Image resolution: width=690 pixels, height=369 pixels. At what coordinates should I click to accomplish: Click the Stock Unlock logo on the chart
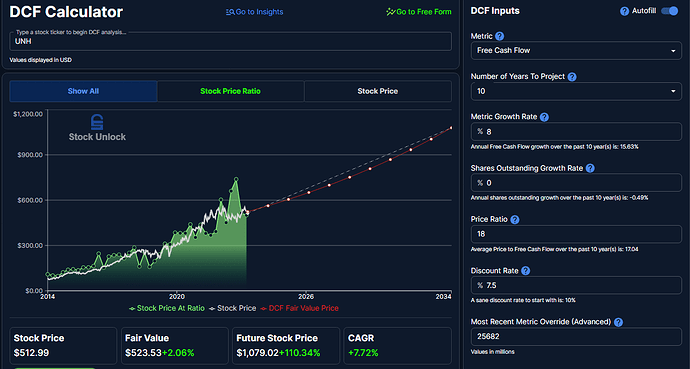point(97,128)
